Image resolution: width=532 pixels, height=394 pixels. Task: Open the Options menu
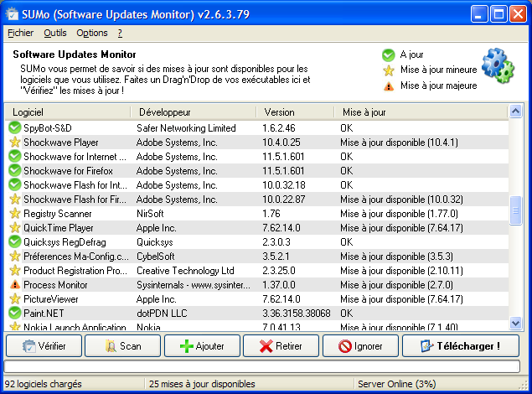(92, 33)
